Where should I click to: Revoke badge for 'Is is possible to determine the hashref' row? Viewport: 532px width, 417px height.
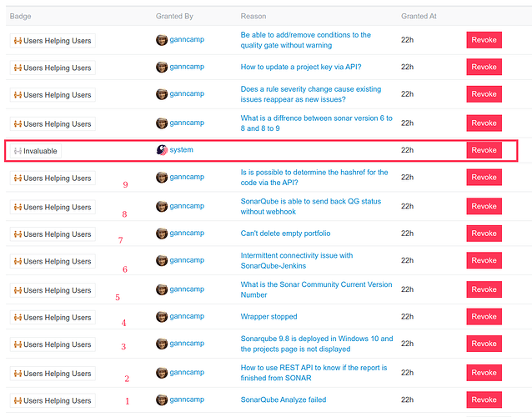[x=484, y=177]
